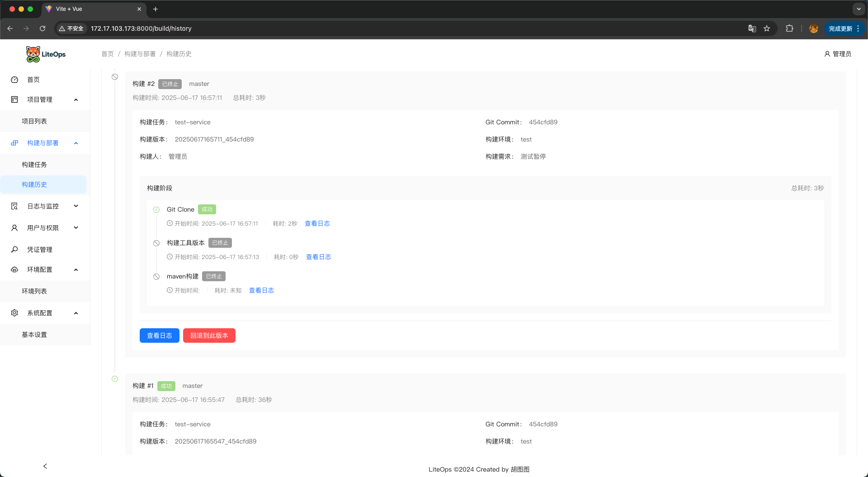Open the 构建任务 sidebar menu item
This screenshot has height=477, width=868.
pos(34,165)
